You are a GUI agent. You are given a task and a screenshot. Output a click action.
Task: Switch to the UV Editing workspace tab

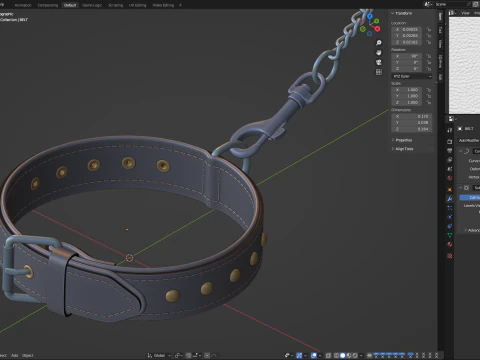point(137,5)
